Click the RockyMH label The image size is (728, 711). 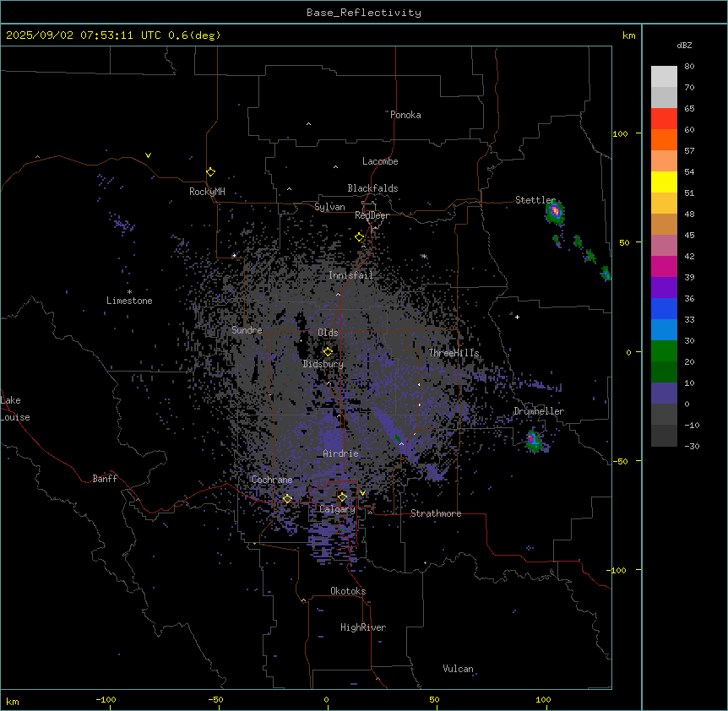coord(207,192)
